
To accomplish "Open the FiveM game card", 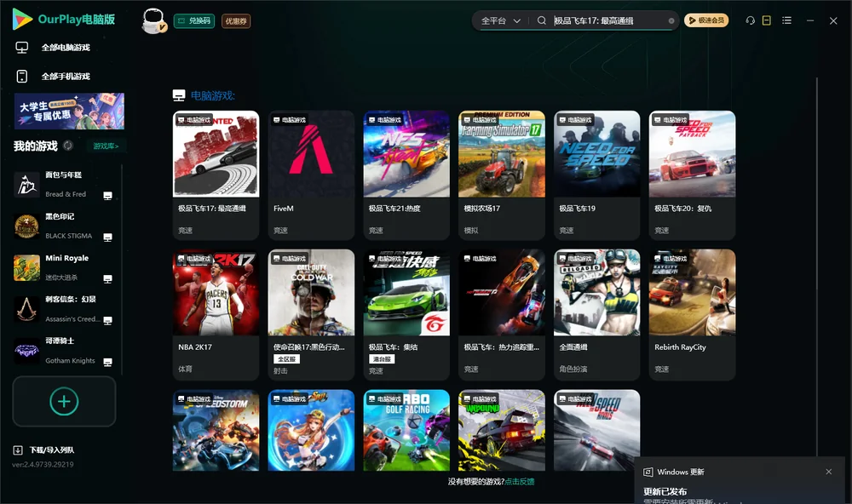I will pos(311,175).
